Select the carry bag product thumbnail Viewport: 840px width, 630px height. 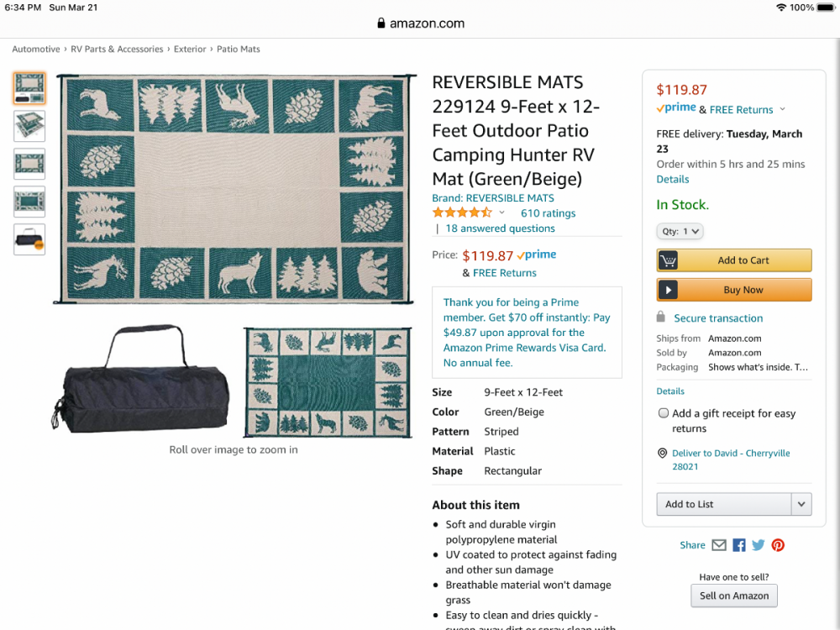pyautogui.click(x=29, y=239)
